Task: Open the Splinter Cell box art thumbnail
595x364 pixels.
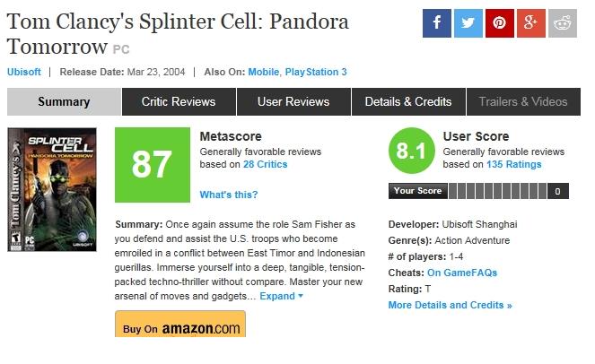Action: (52, 189)
